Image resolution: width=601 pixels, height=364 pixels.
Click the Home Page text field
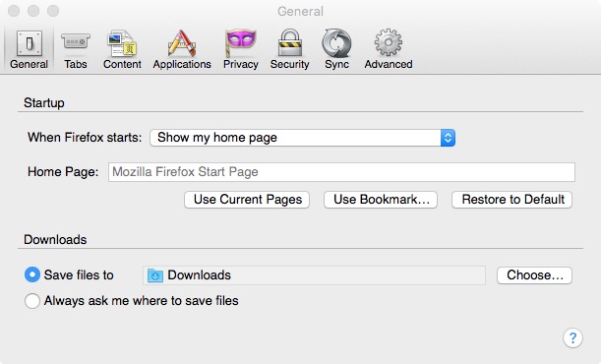pos(341,172)
